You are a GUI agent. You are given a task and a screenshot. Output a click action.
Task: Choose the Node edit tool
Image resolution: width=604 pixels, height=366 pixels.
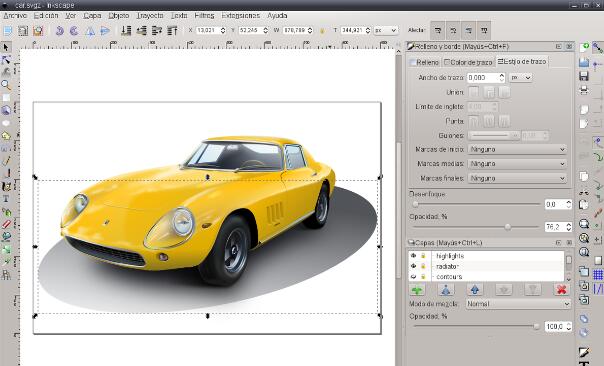pos(6,60)
